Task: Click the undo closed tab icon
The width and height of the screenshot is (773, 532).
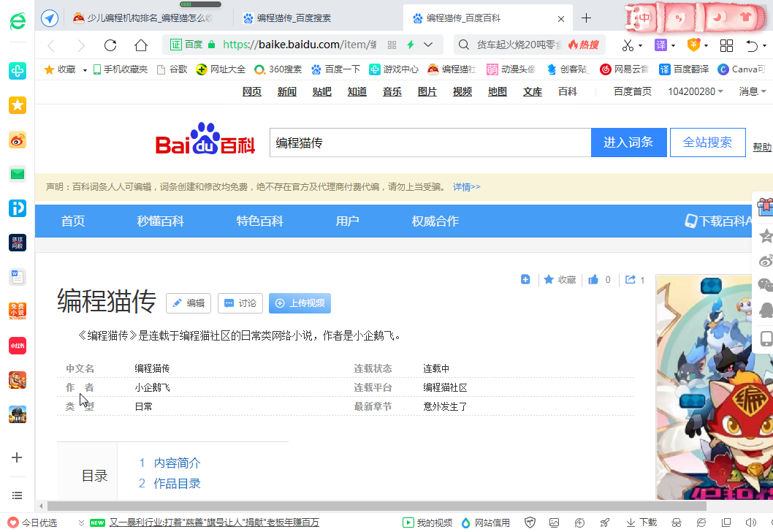Action: [x=752, y=45]
